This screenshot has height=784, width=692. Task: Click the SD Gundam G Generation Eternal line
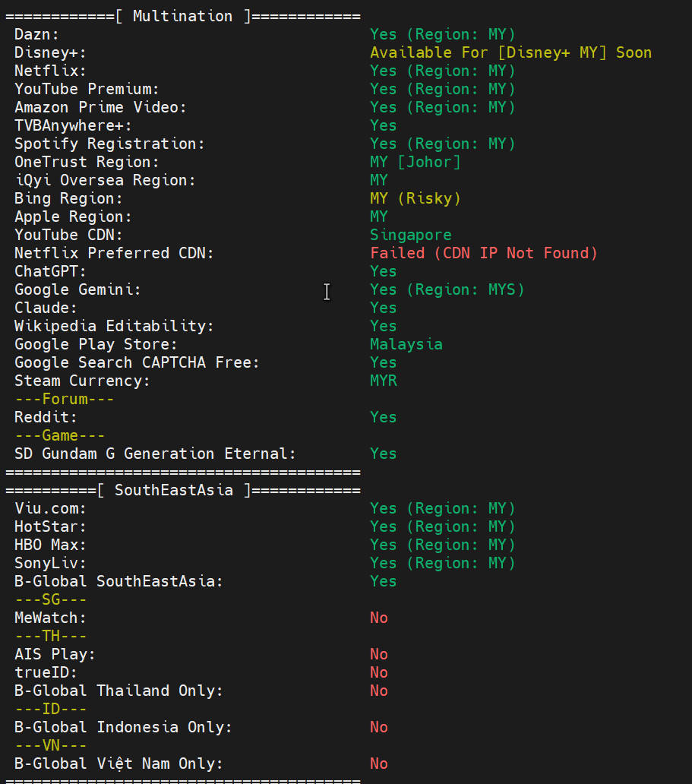[155, 454]
